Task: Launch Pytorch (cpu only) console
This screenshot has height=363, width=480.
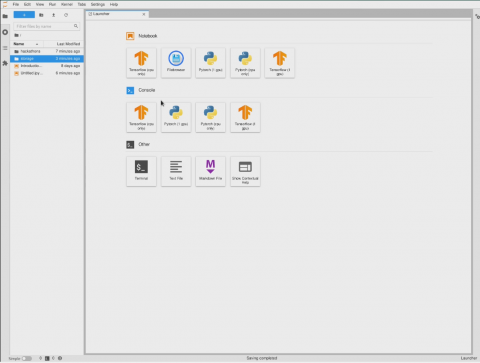Action: 210,117
